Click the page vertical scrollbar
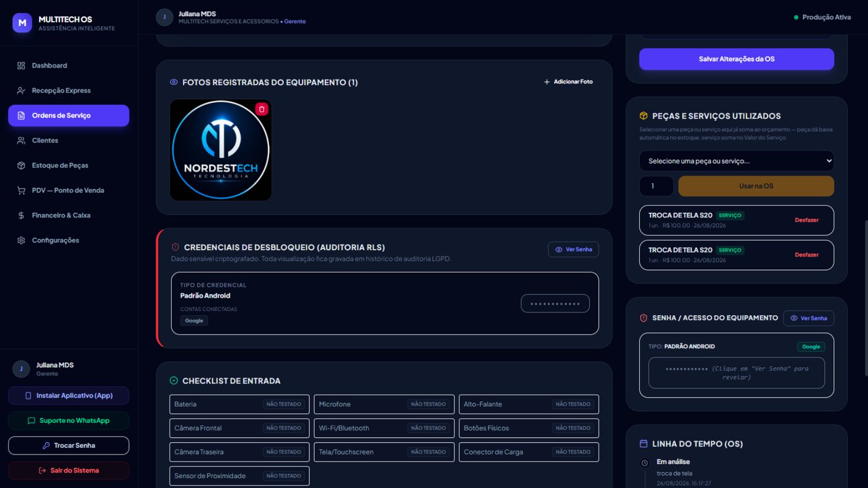Screen dimensions: 868x488 tap(866, 298)
